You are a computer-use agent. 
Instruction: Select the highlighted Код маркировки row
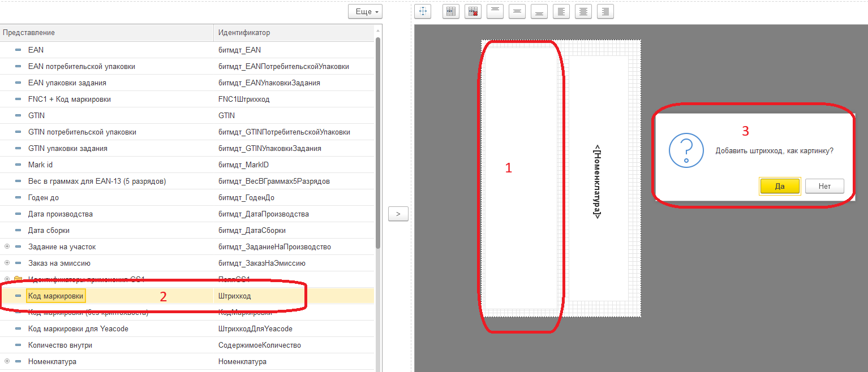[187, 296]
